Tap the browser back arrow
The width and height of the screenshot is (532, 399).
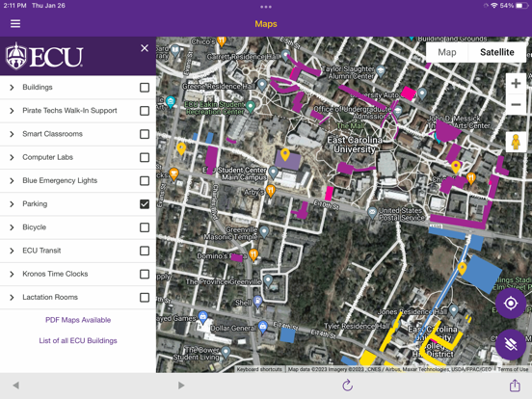click(x=15, y=386)
